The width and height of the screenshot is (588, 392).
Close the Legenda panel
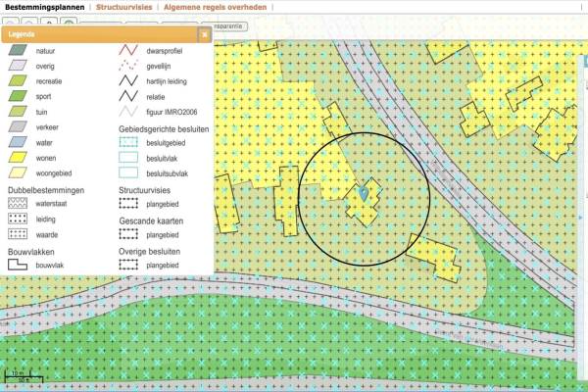[x=204, y=34]
